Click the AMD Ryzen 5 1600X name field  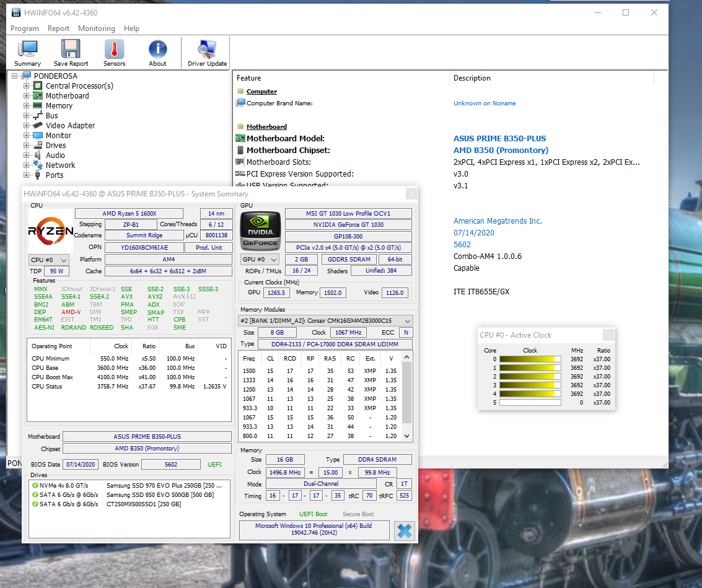(x=129, y=214)
